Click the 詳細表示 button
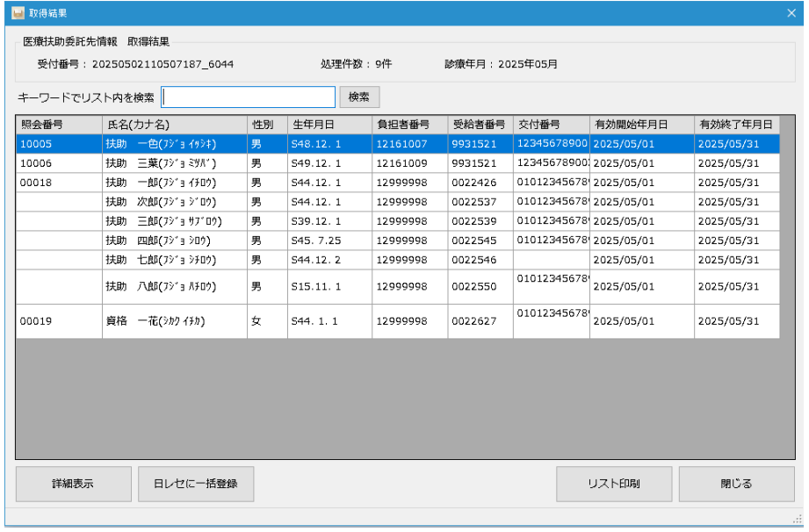This screenshot has width=809, height=532. [73, 484]
